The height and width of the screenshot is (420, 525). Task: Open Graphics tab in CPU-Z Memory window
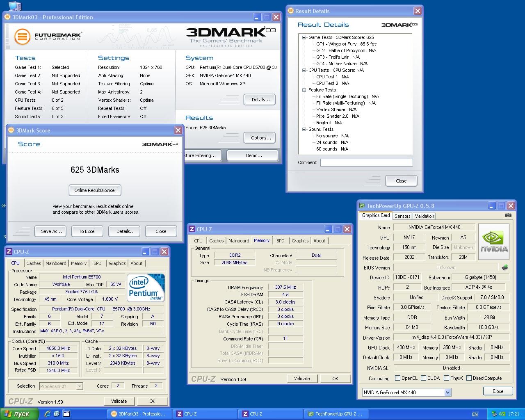300,241
